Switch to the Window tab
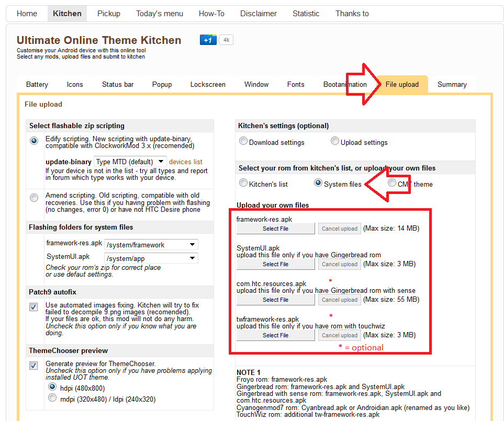The image size is (504, 421). coord(256,84)
